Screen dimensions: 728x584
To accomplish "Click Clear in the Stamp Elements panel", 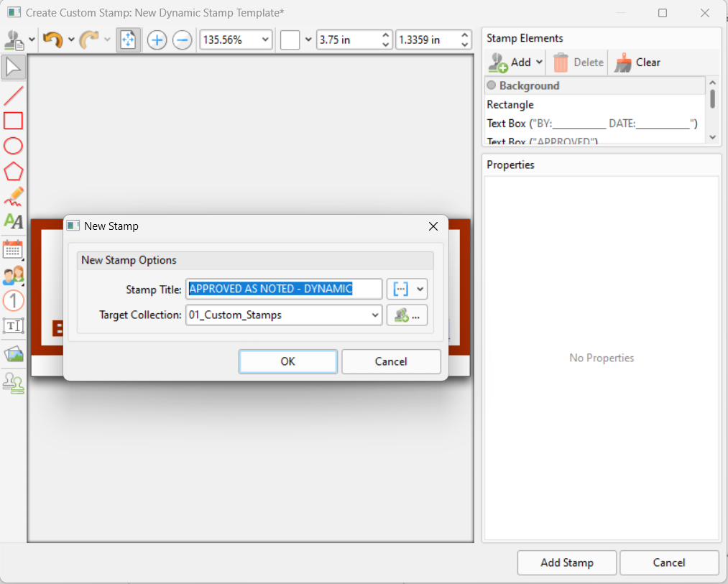I will [638, 62].
